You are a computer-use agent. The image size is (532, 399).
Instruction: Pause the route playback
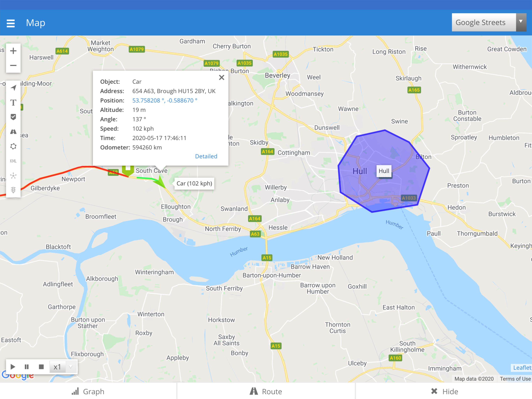click(27, 367)
